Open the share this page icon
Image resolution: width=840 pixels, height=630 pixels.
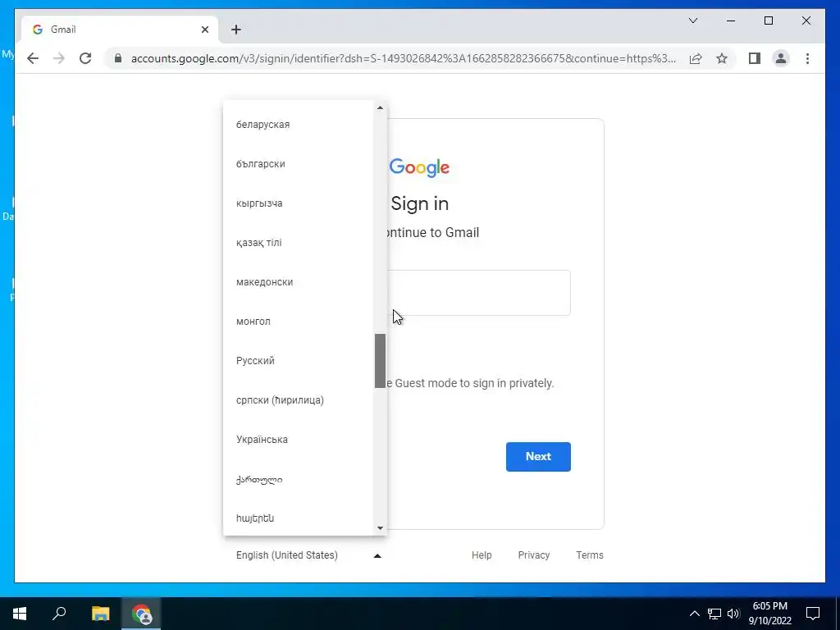tap(696, 58)
